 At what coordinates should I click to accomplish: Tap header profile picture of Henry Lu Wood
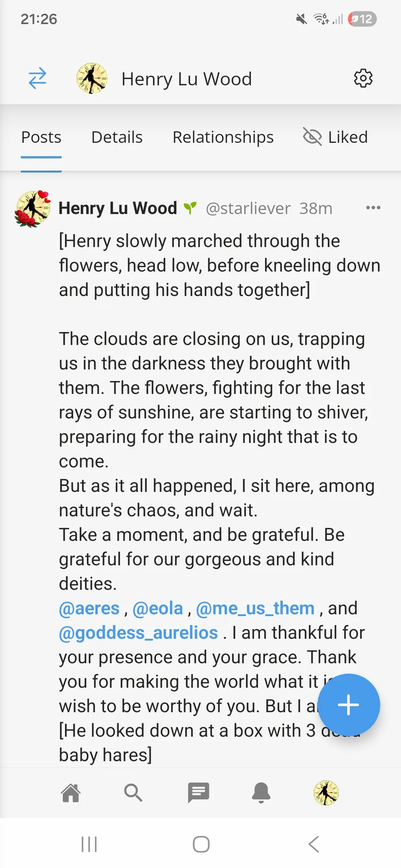[x=92, y=78]
